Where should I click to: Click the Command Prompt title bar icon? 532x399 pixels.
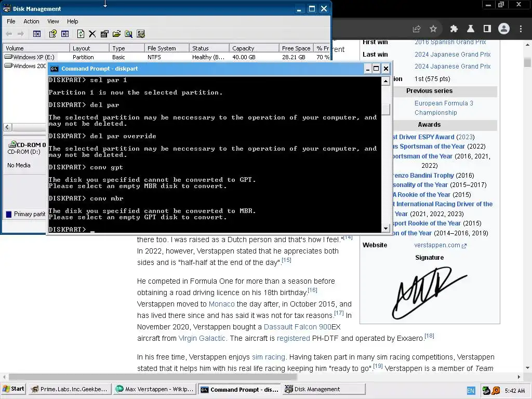(x=54, y=69)
